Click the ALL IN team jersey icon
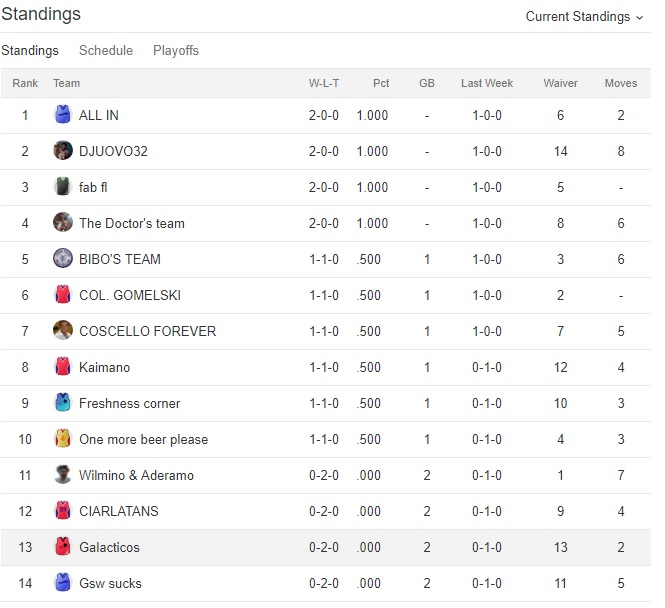Viewport: 665px width, 608px height. point(63,115)
